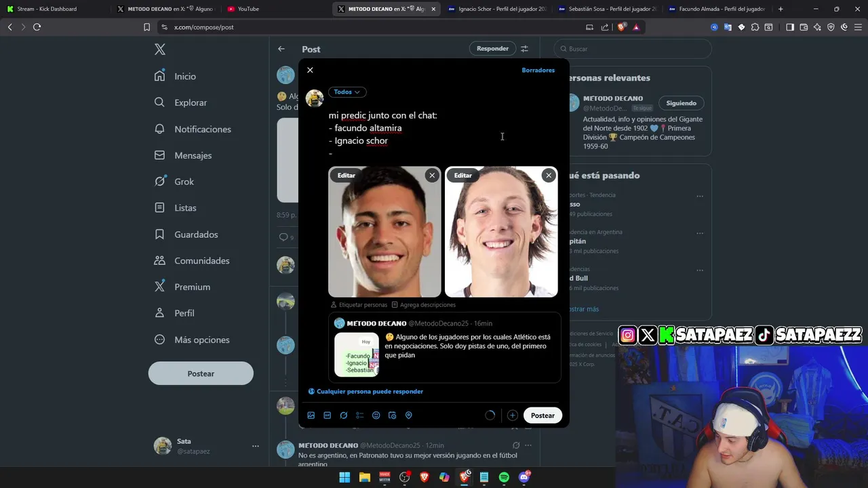Image resolution: width=868 pixels, height=488 pixels.
Task: Close the compose post dialog
Action: [310, 70]
